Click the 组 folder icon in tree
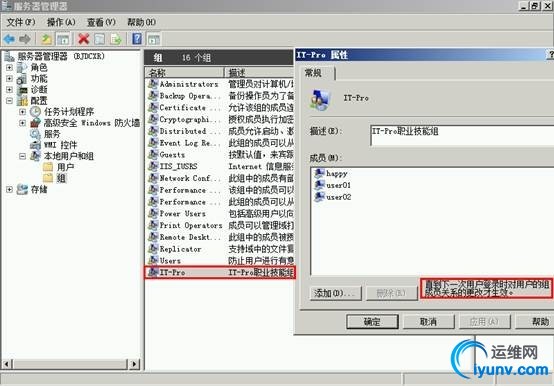This screenshot has width=554, height=386. 48,178
